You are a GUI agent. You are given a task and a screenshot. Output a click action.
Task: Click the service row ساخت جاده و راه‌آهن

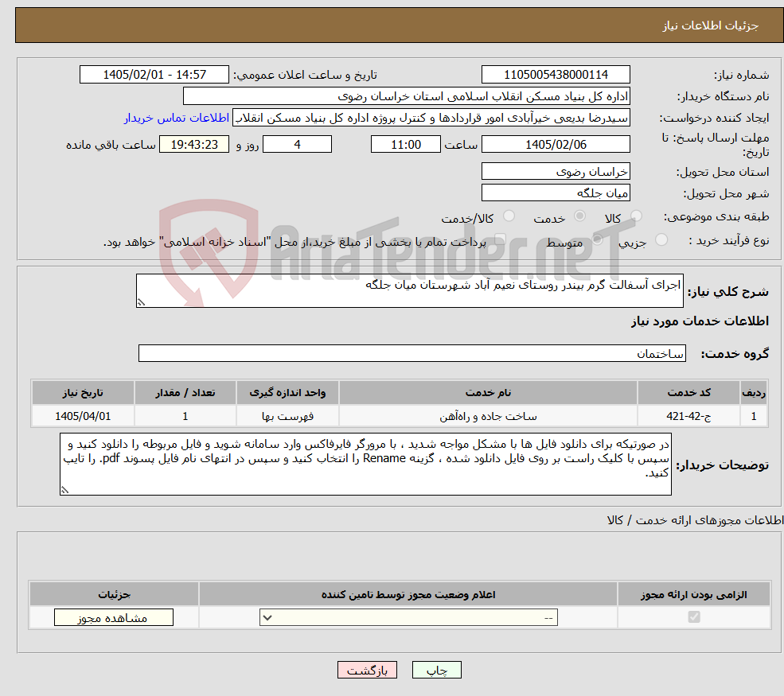pos(399,416)
